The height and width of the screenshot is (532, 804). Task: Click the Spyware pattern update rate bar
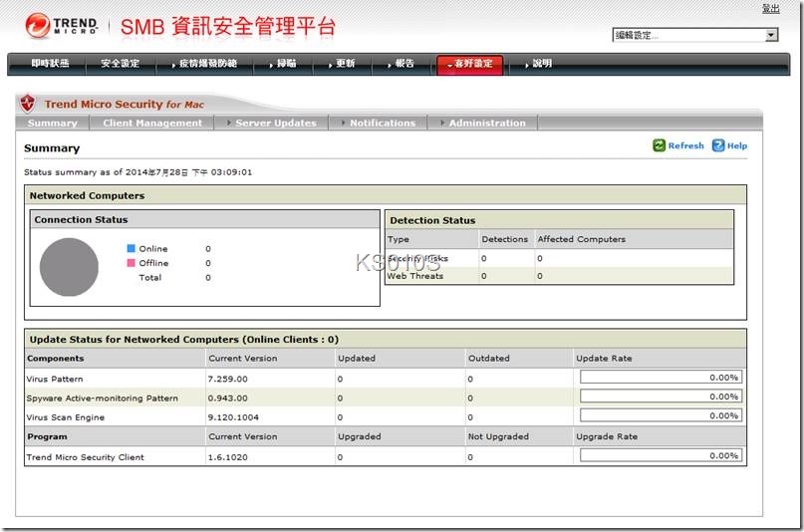661,397
